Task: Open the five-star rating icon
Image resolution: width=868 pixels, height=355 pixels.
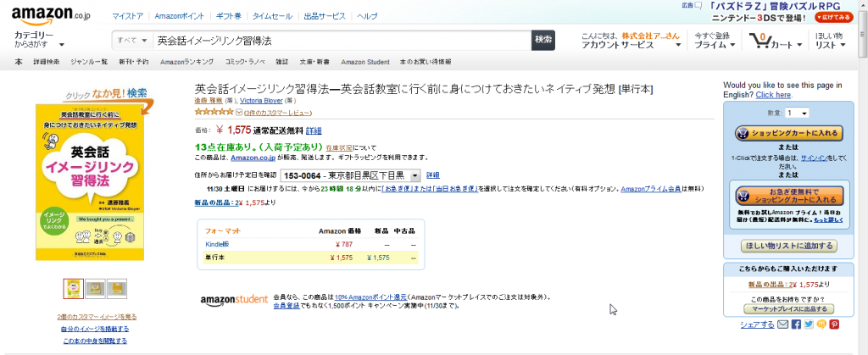Action: pyautogui.click(x=214, y=112)
